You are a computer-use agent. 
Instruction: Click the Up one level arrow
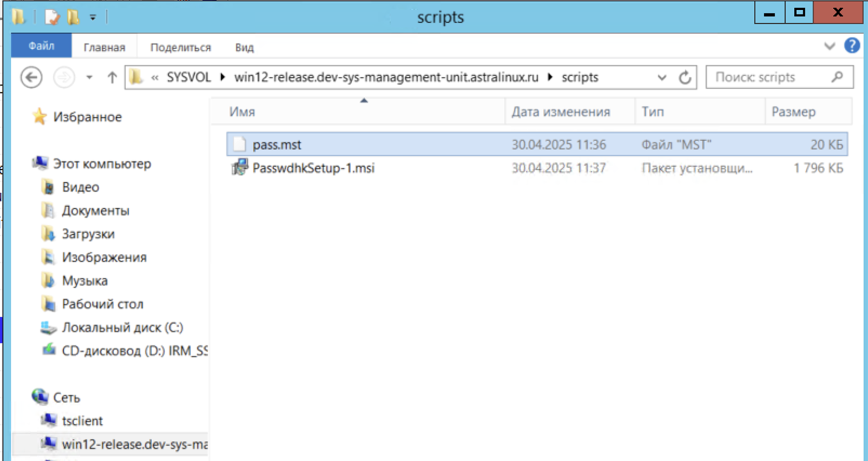coord(112,77)
